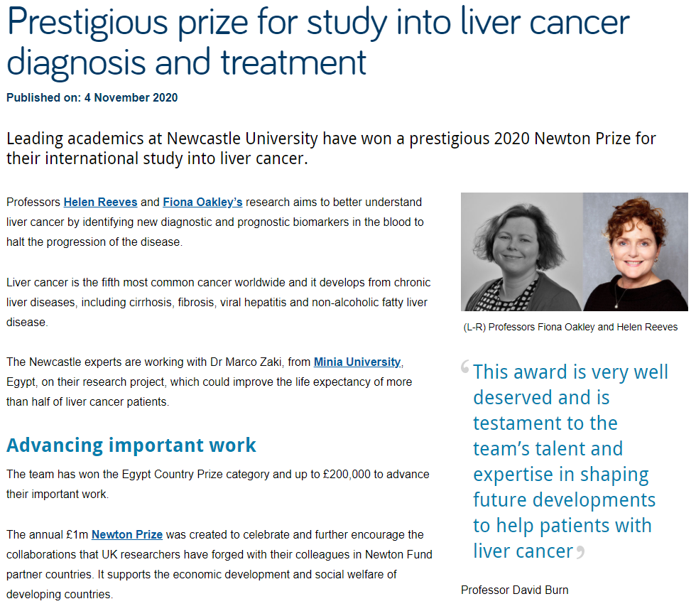The width and height of the screenshot is (696, 616).
Task: Click the lead sentence about 2020 Newton Prize
Action: pos(331,147)
